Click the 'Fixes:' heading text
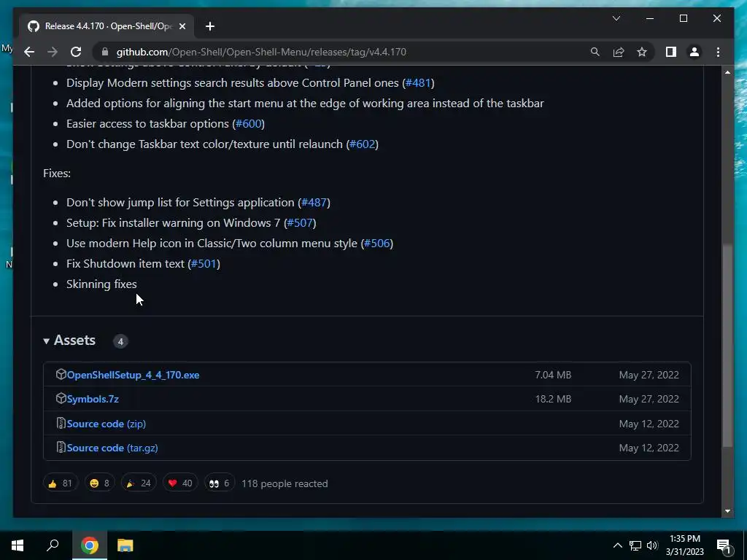The height and width of the screenshot is (560, 747). coord(57,174)
